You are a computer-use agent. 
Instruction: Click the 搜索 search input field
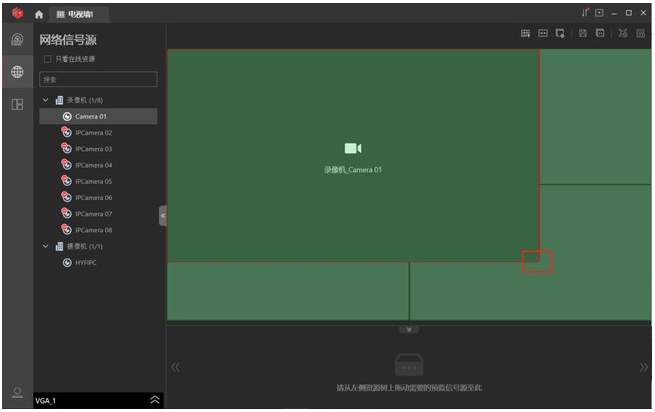98,78
